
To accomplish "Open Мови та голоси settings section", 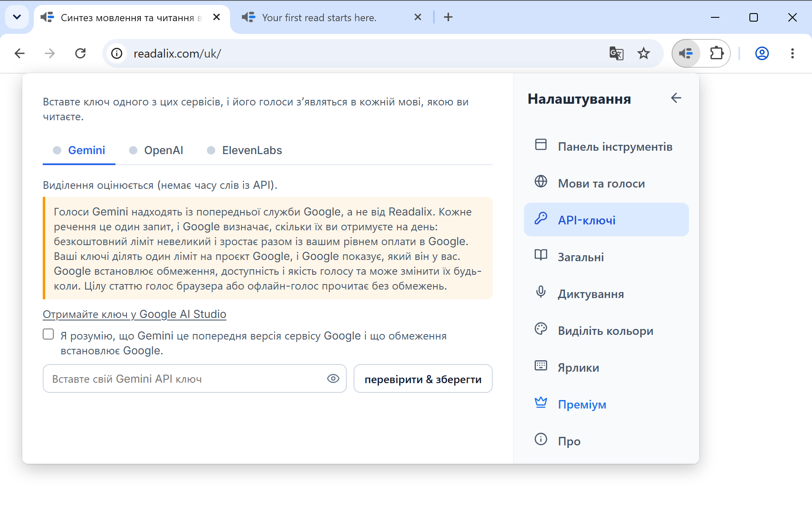I will pos(606,183).
